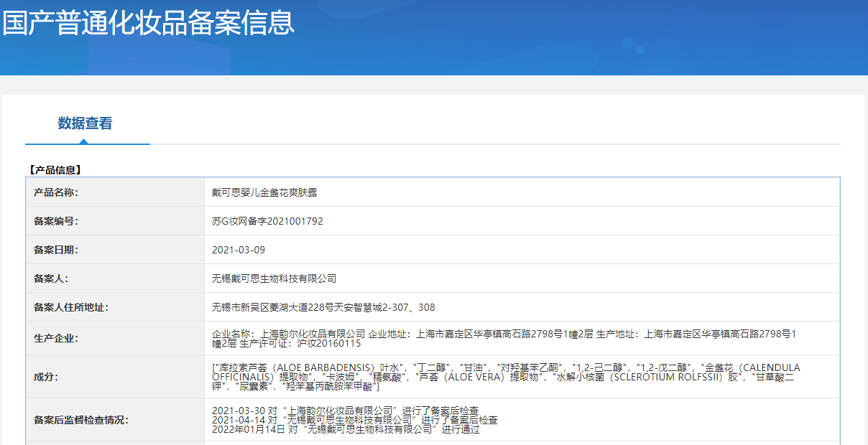Click the triangle indicator under 数据查看
Viewport: 868px width, 445px height.
pos(84,141)
